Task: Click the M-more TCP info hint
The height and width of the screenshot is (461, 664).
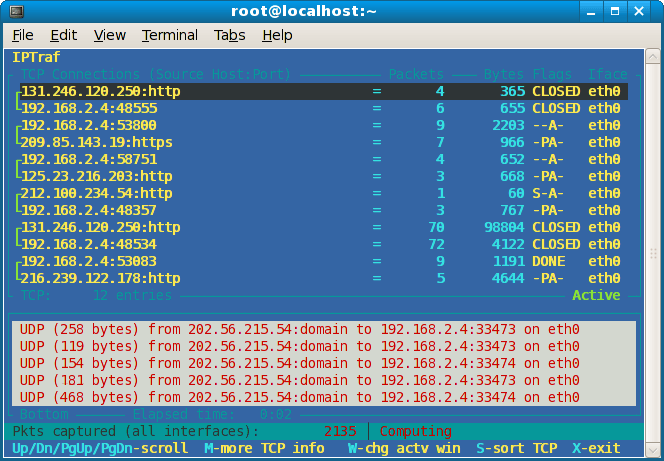Action: pos(264,449)
